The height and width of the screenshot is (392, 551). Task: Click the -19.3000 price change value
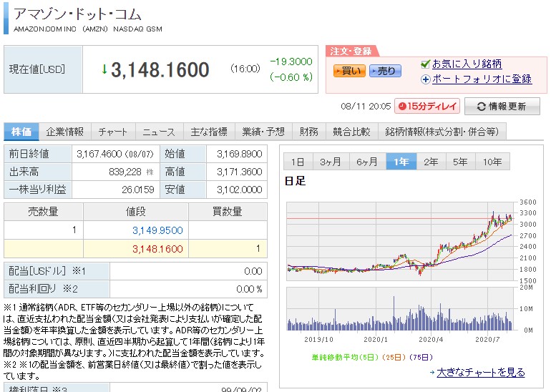(291, 62)
